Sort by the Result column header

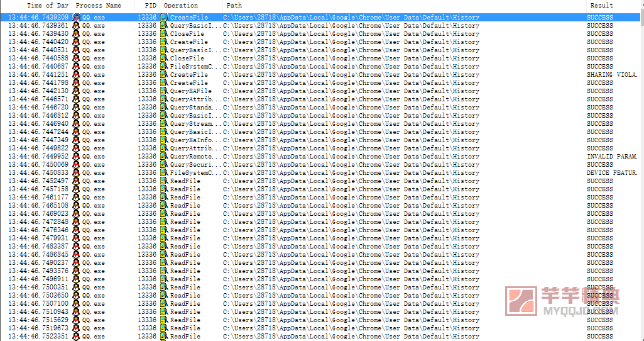[x=615, y=6]
